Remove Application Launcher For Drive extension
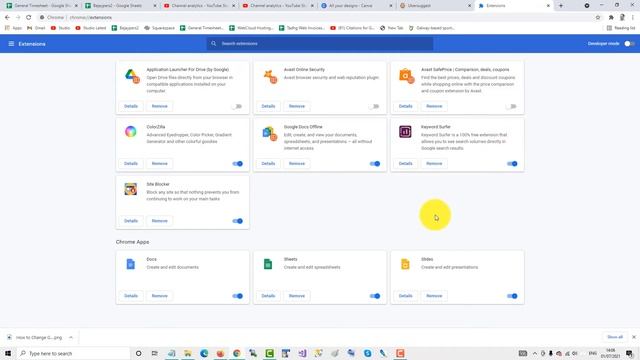Image resolution: width=640 pixels, height=360 pixels. 160,106
